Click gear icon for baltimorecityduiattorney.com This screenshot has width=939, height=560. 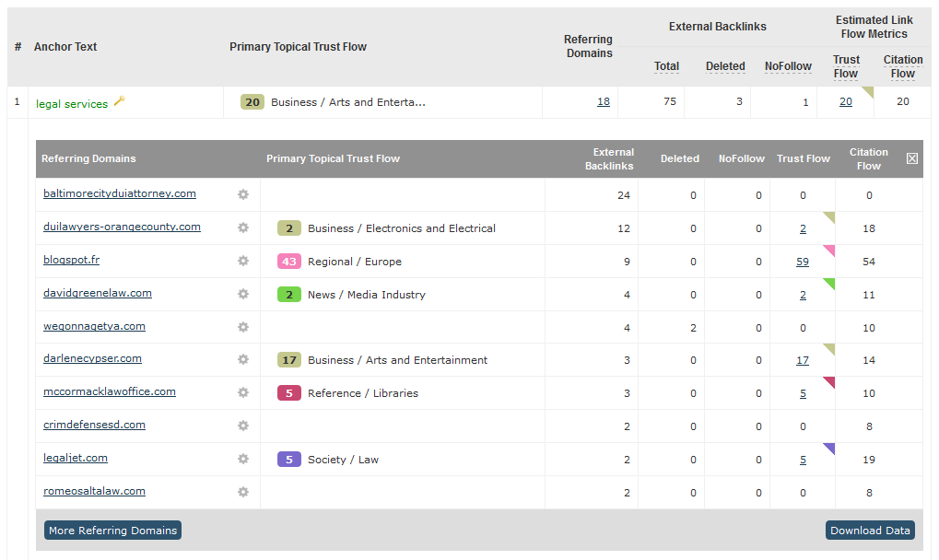pos(243,194)
